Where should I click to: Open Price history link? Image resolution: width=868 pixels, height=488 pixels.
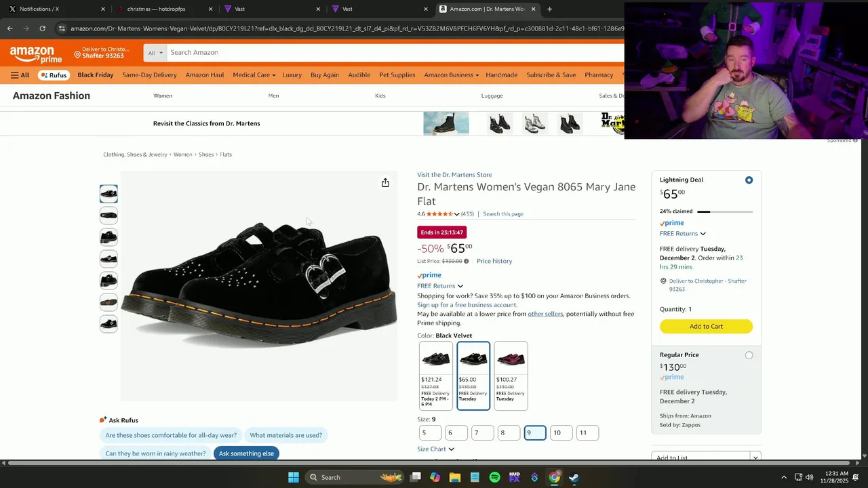[494, 261]
